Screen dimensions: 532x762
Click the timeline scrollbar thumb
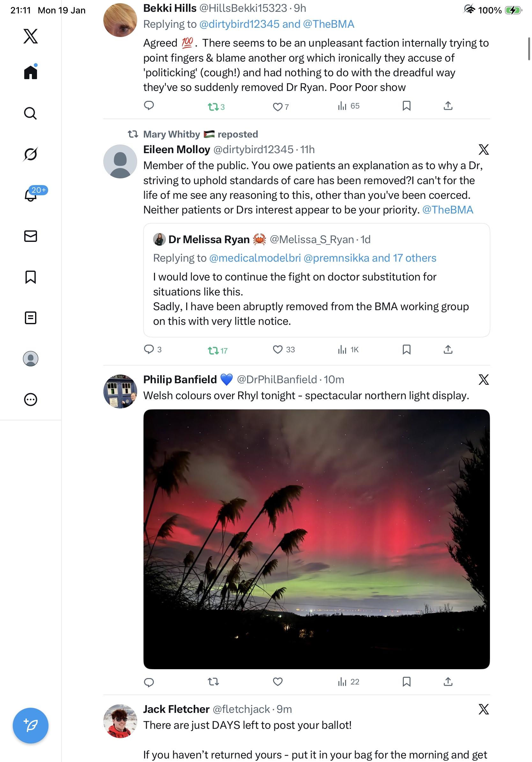529,49
